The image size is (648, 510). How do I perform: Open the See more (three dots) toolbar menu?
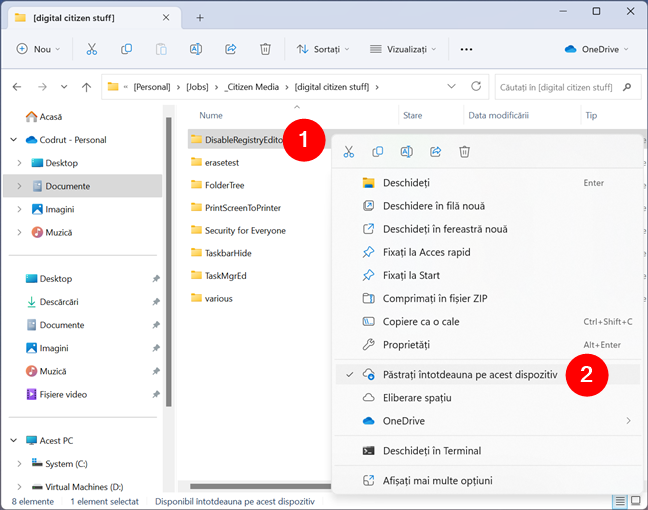point(466,49)
